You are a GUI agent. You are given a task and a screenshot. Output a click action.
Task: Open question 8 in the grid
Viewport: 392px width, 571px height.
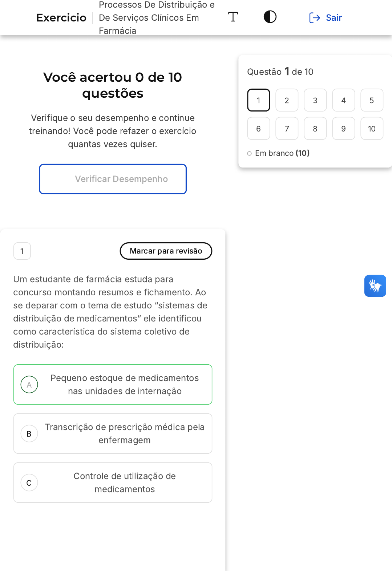click(315, 129)
